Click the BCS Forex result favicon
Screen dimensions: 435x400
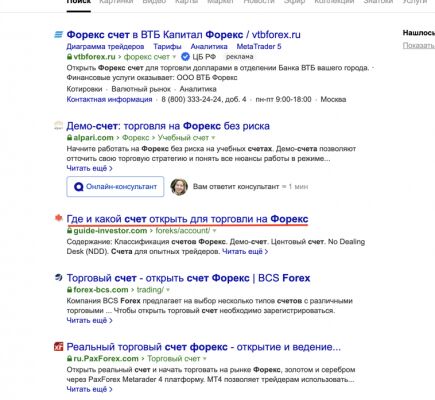click(58, 277)
